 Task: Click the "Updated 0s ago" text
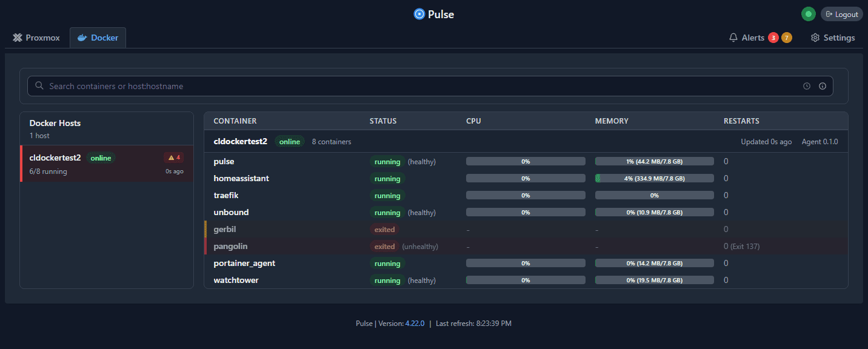[x=766, y=142]
